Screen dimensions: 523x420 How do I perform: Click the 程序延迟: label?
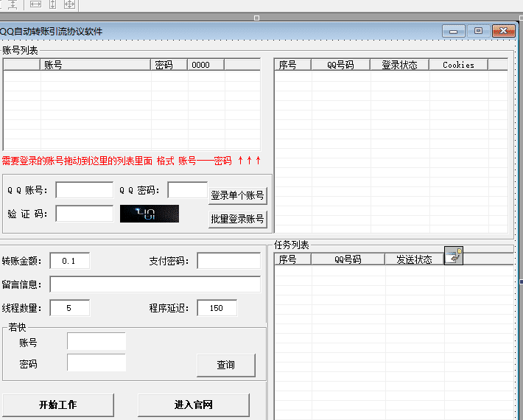click(169, 308)
